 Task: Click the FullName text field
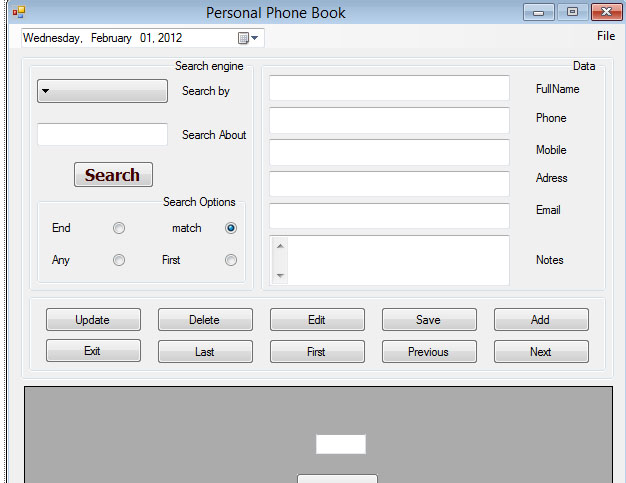pyautogui.click(x=389, y=88)
